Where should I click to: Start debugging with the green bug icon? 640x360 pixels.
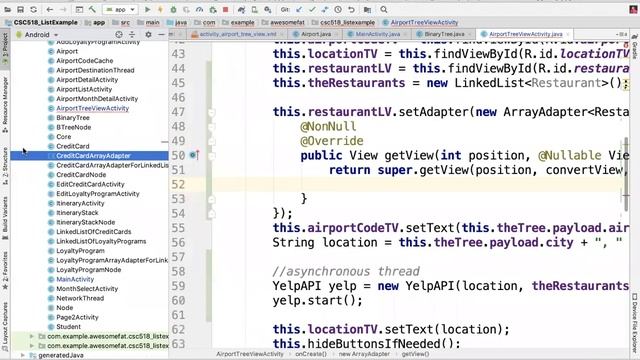tap(173, 9)
